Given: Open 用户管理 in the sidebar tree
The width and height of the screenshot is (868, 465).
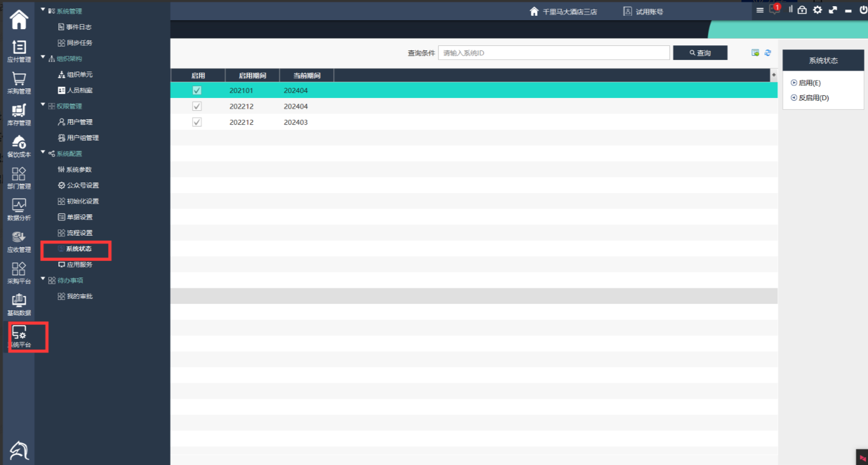Looking at the screenshot, I should click(x=79, y=122).
